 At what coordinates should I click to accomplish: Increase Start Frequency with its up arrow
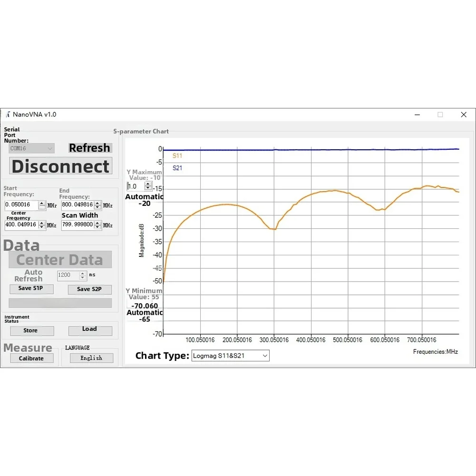(42, 203)
